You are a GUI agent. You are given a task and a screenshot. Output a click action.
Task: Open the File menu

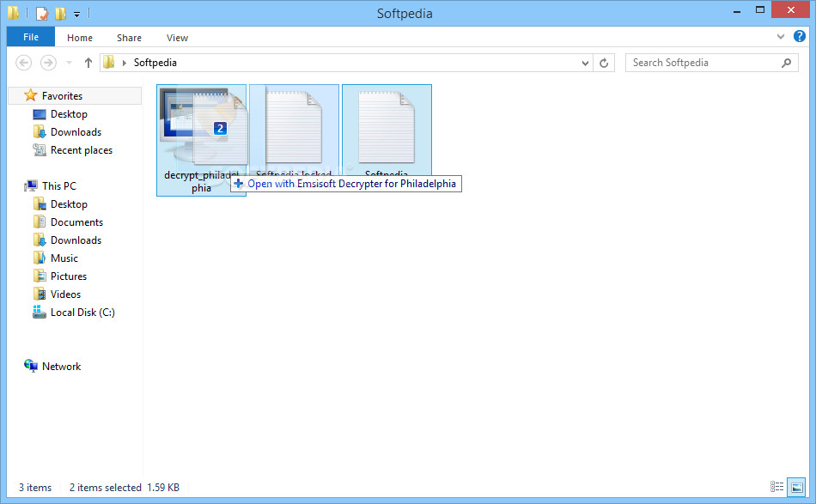(x=31, y=38)
